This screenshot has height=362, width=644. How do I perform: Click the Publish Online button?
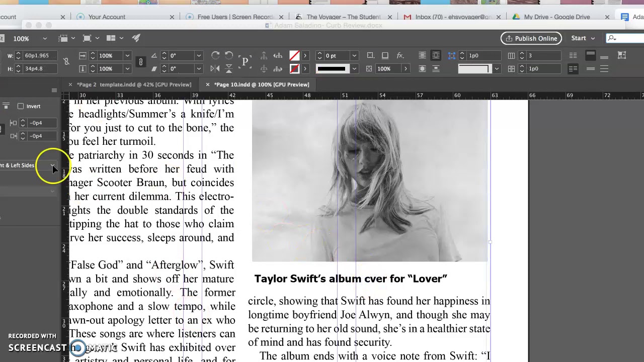click(x=531, y=38)
